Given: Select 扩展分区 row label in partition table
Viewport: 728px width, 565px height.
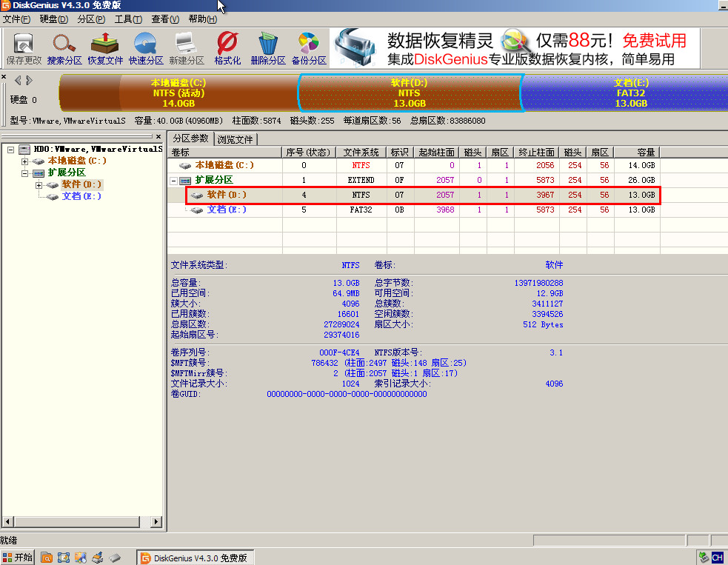Looking at the screenshot, I should 214,180.
